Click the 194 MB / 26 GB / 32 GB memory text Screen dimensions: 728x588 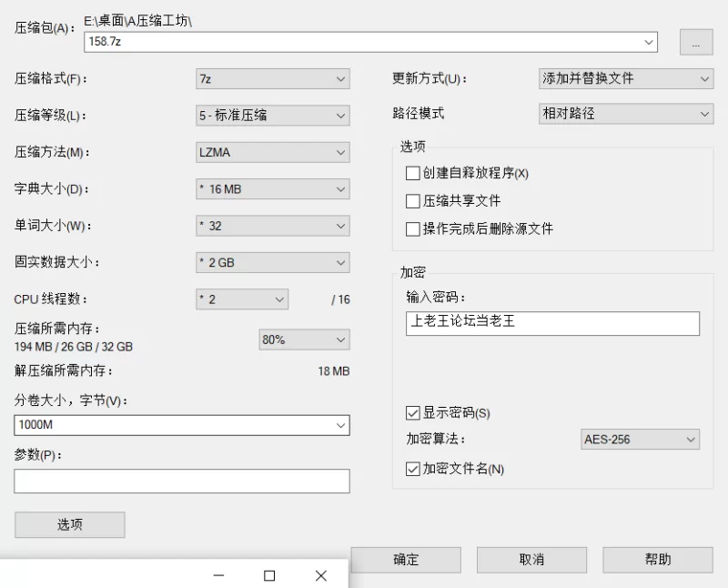point(74,347)
